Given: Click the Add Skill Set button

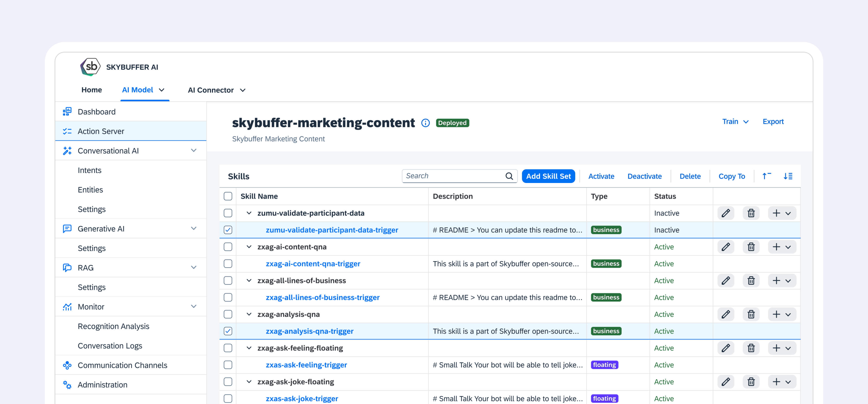Looking at the screenshot, I should [x=548, y=176].
